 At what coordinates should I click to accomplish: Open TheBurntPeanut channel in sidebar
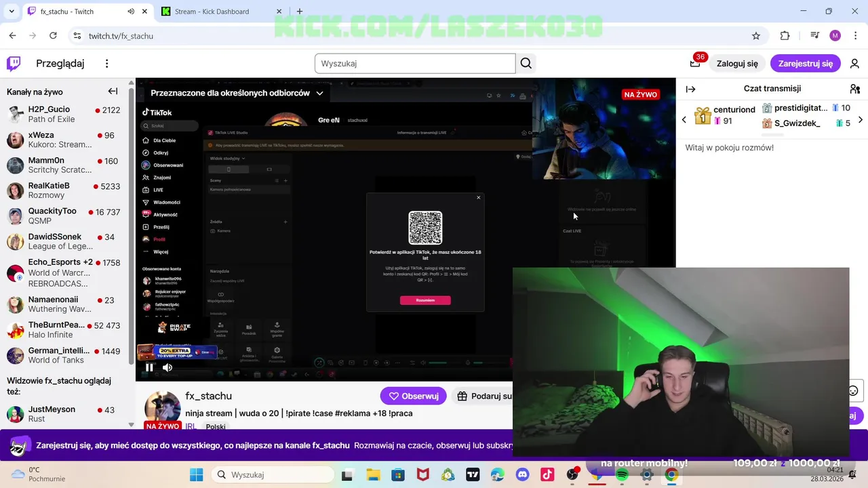pos(64,330)
